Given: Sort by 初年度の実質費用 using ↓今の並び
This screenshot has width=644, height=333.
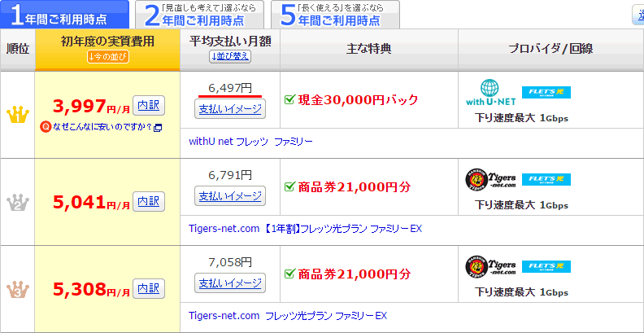Looking at the screenshot, I should pos(108,57).
